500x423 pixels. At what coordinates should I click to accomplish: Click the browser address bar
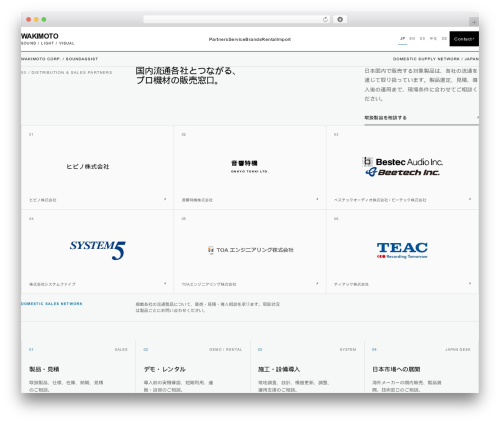click(237, 19)
